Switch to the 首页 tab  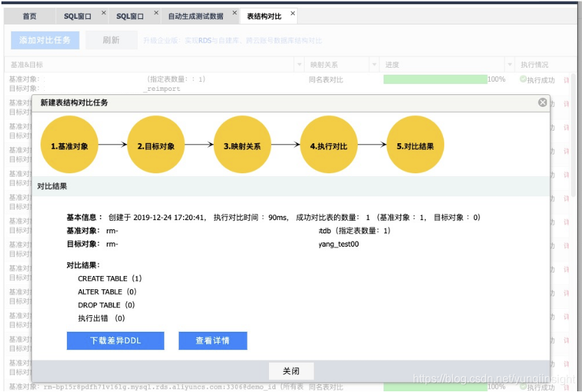click(29, 16)
